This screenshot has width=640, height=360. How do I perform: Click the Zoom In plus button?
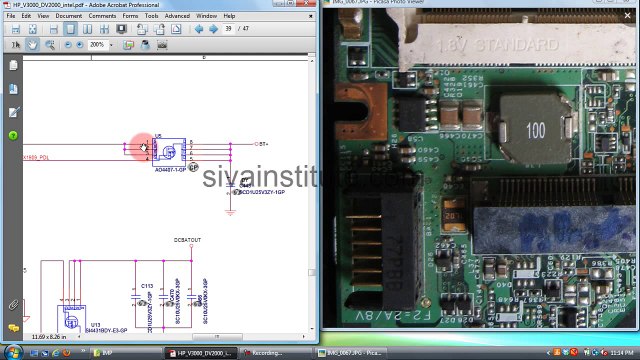coord(80,44)
